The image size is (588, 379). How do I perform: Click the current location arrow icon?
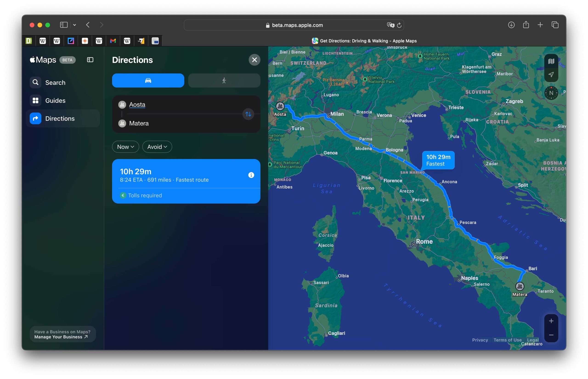(551, 74)
